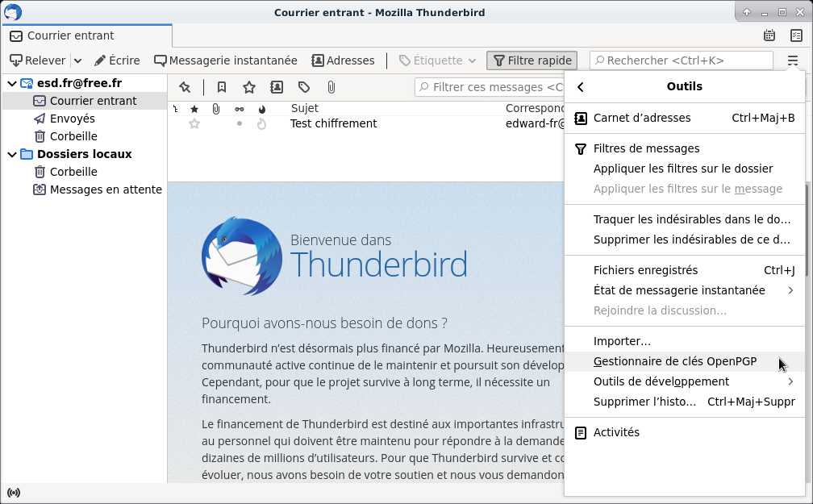
Task: Click the online status icon in status bar
Action: [x=14, y=493]
